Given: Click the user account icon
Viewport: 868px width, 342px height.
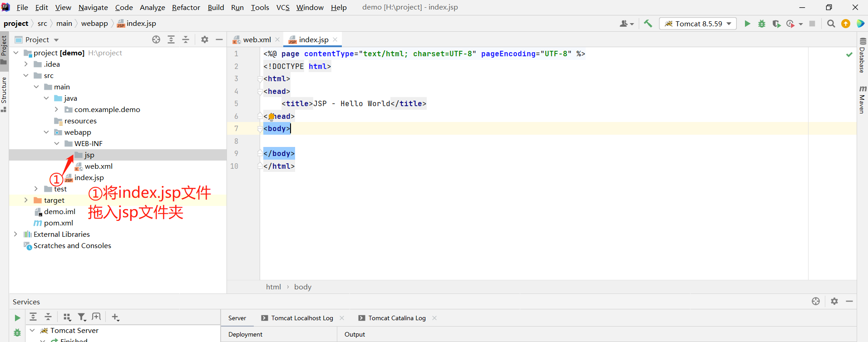Looking at the screenshot, I should [x=626, y=24].
